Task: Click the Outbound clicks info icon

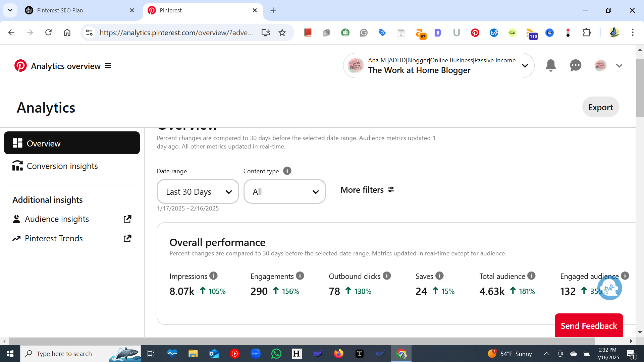Action: (387, 276)
